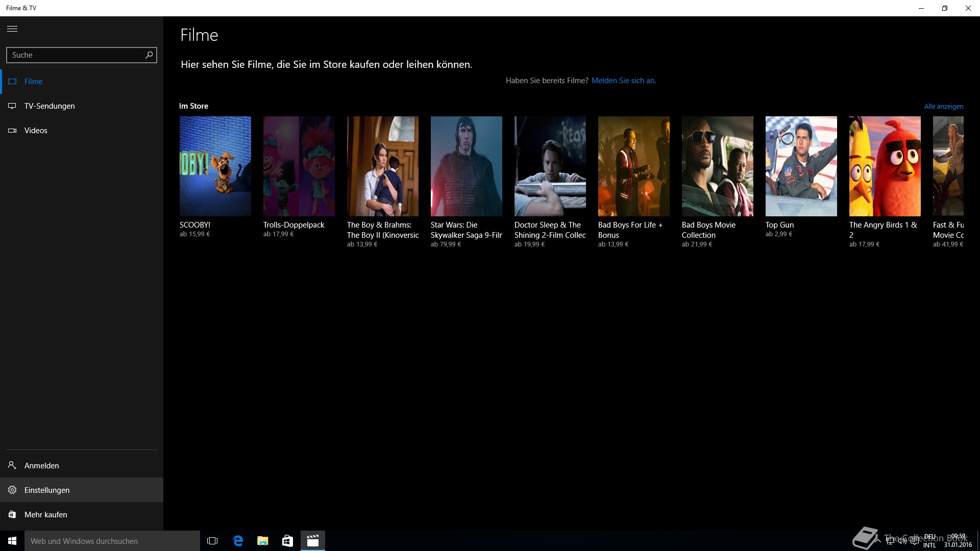Click the 'Bad Boys Movie Collection' title

pyautogui.click(x=709, y=230)
